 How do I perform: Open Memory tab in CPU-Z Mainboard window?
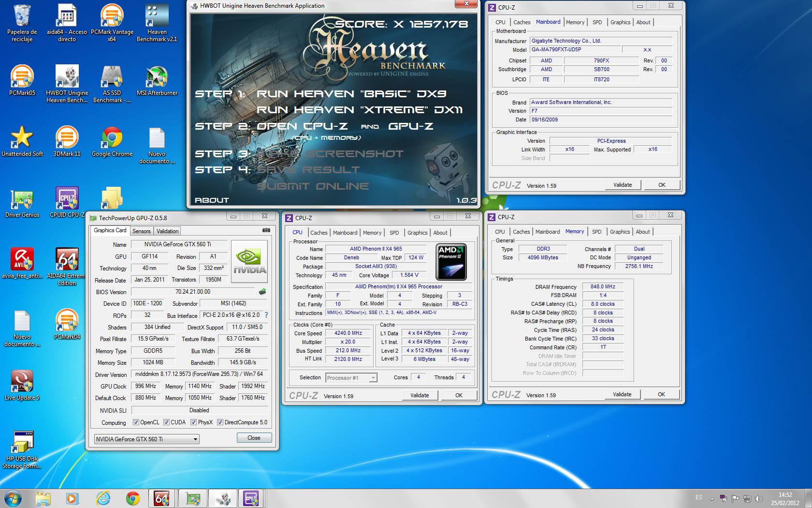point(575,22)
